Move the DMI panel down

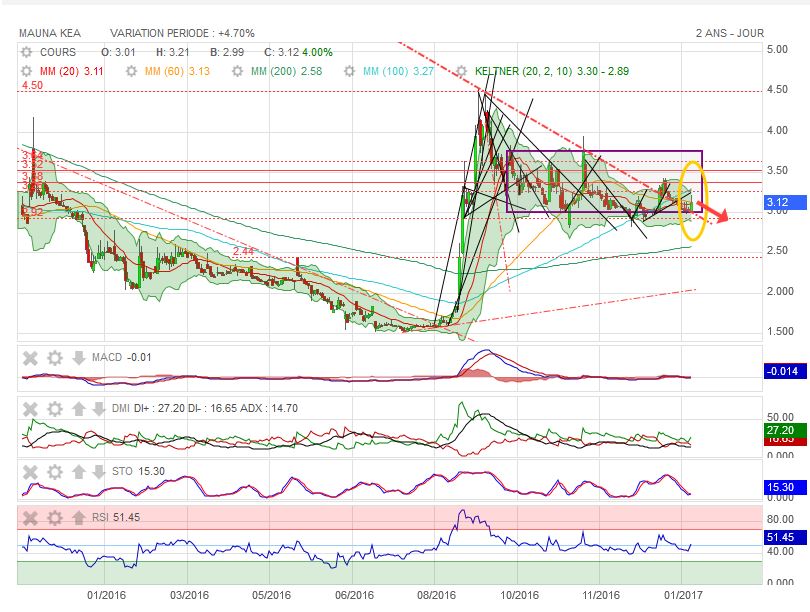(100, 408)
